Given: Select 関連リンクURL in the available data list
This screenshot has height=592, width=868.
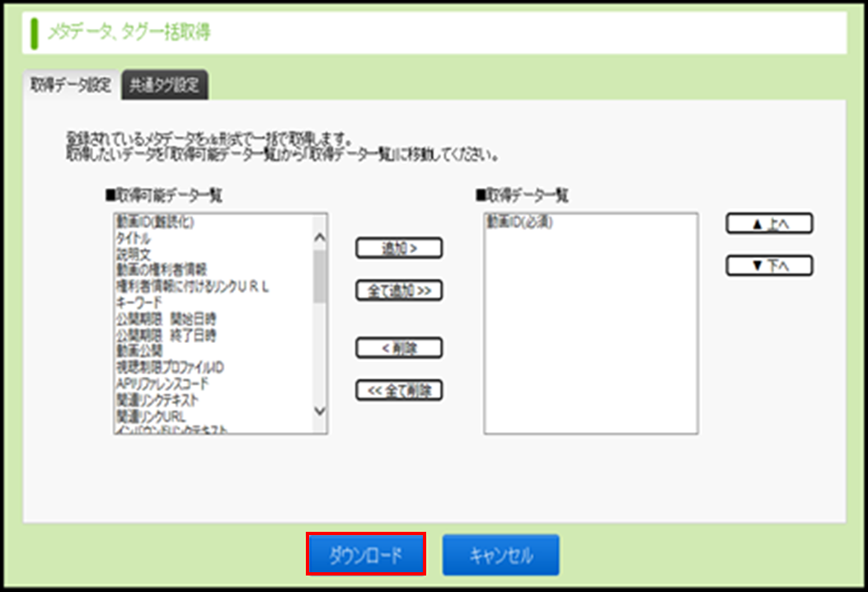Looking at the screenshot, I should (x=150, y=416).
